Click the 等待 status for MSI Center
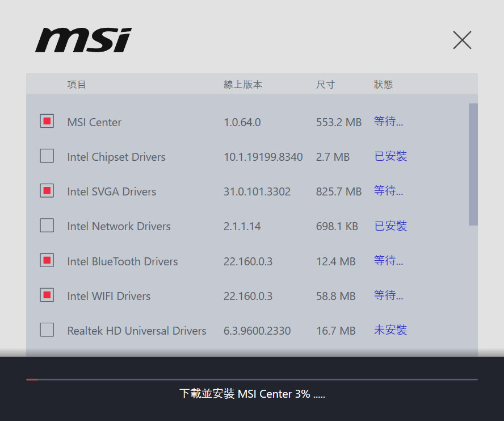 [388, 122]
